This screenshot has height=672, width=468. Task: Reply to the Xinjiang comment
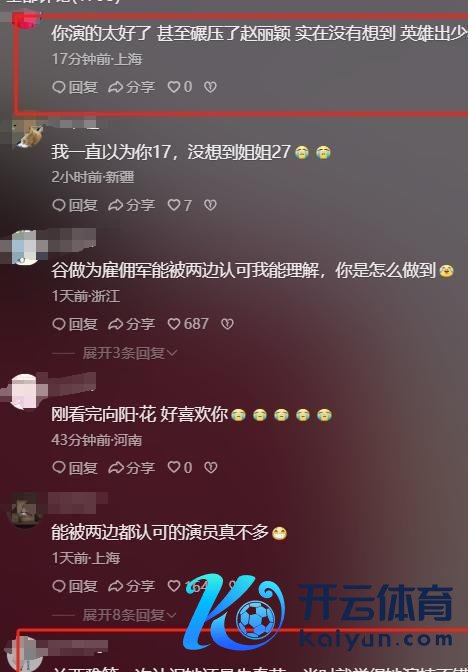pos(75,205)
